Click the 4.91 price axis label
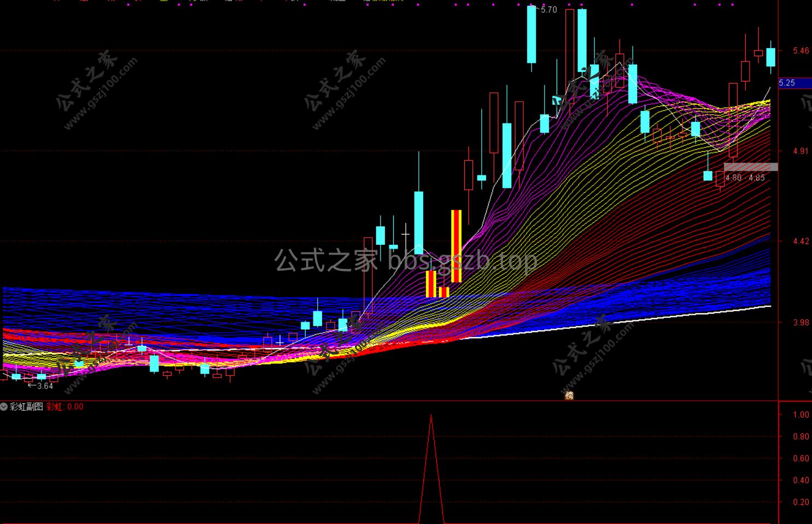 [801, 151]
